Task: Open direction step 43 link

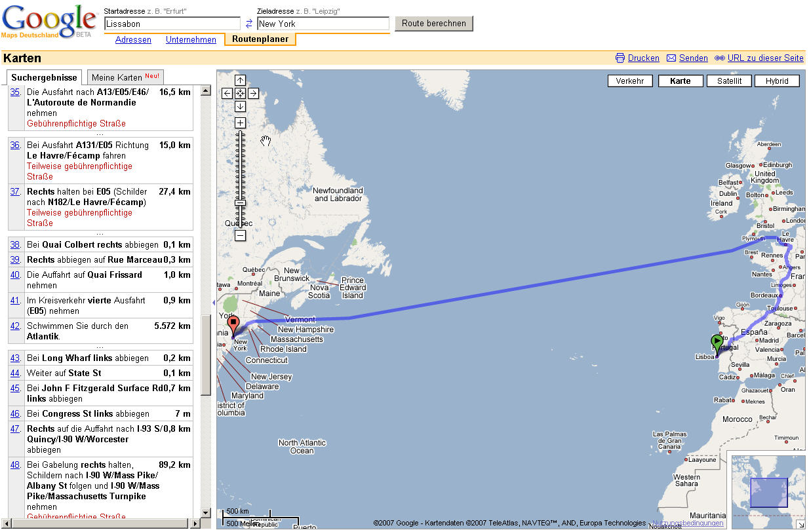Action: (15, 358)
